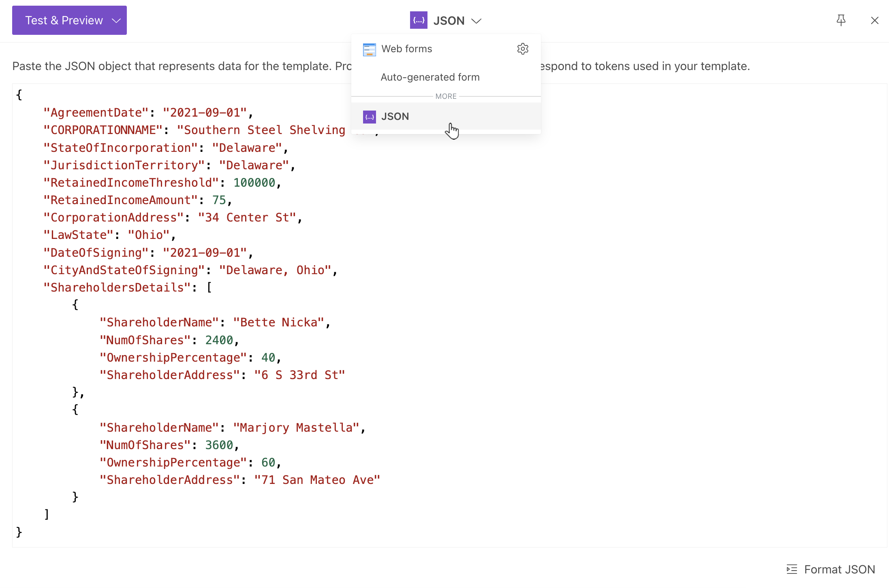
Task: Click the chevron on the Test & Preview button
Action: tap(116, 20)
